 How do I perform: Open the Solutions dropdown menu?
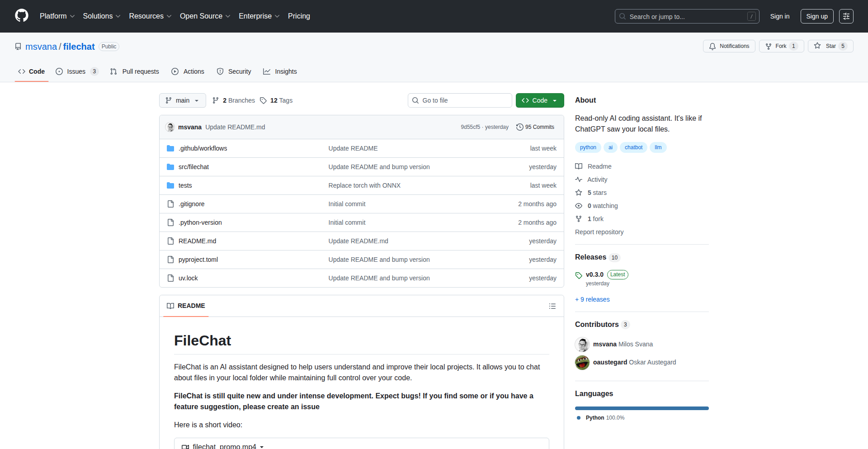(x=102, y=16)
